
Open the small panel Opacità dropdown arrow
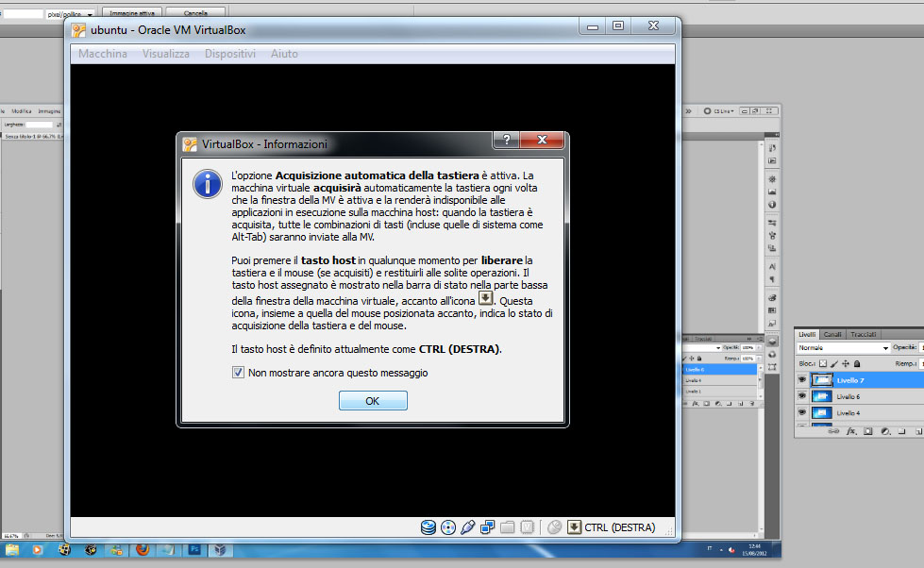(759, 347)
